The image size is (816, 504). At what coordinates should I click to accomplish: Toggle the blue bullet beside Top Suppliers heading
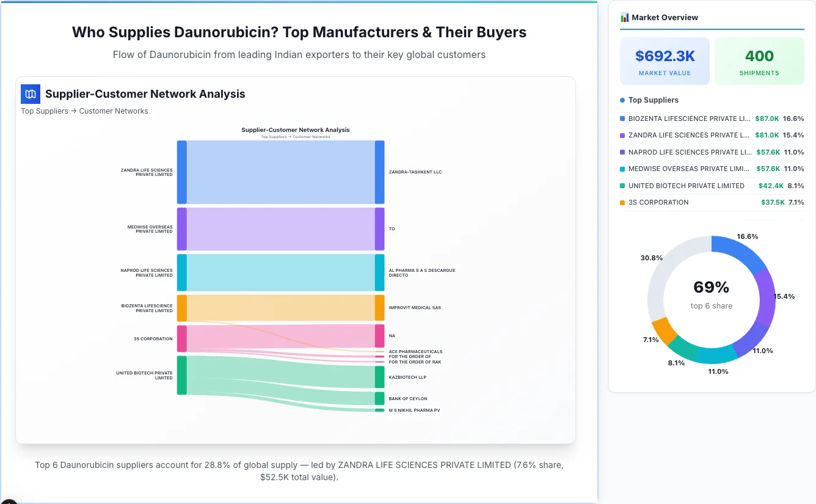tap(621, 100)
